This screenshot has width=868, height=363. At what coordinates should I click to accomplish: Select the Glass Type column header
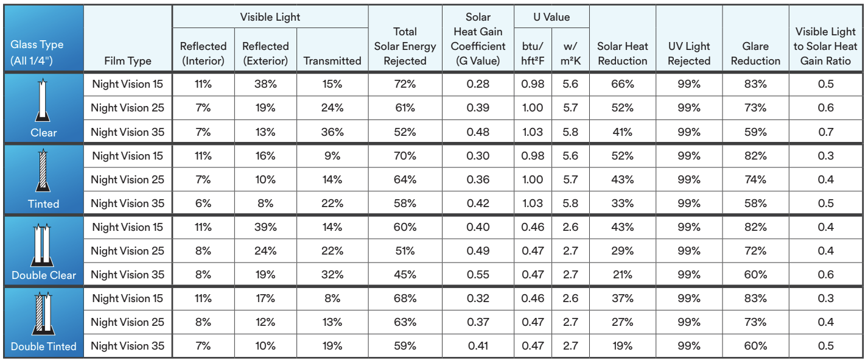point(37,53)
